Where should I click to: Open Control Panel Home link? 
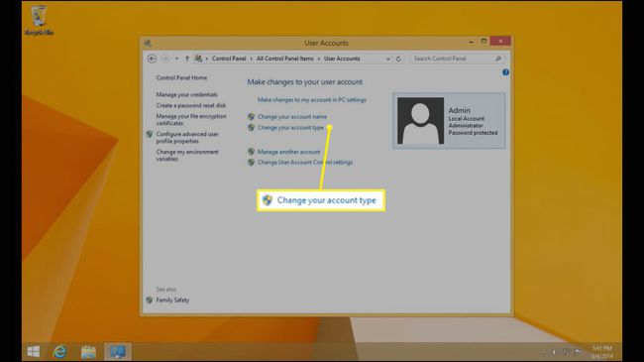(x=181, y=77)
